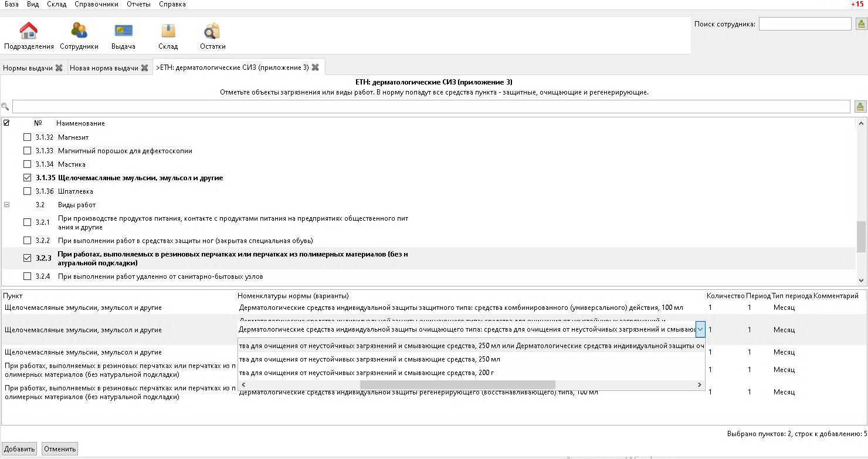Tick the 3.2.2 foot protection checkbox
The image size is (868, 459).
point(27,241)
